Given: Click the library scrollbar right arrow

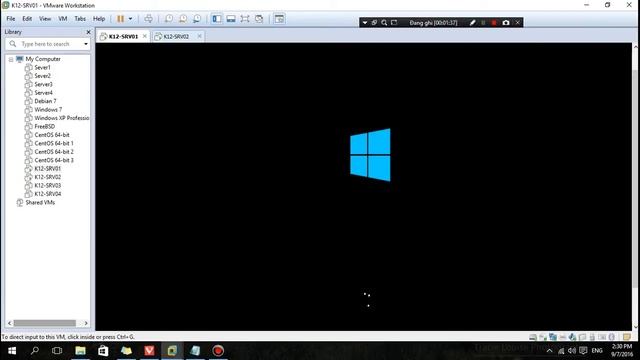Looking at the screenshot, I should 86,323.
